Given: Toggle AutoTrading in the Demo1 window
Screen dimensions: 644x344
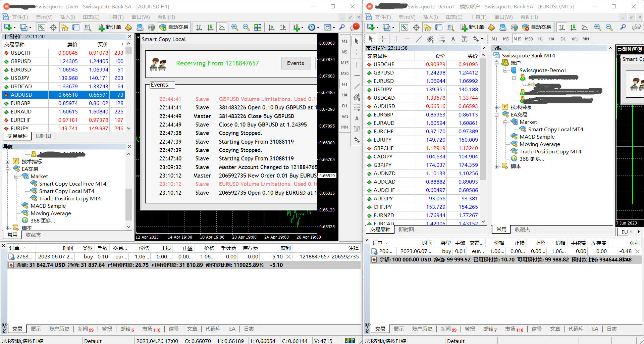Looking at the screenshot, I should coord(537,27).
